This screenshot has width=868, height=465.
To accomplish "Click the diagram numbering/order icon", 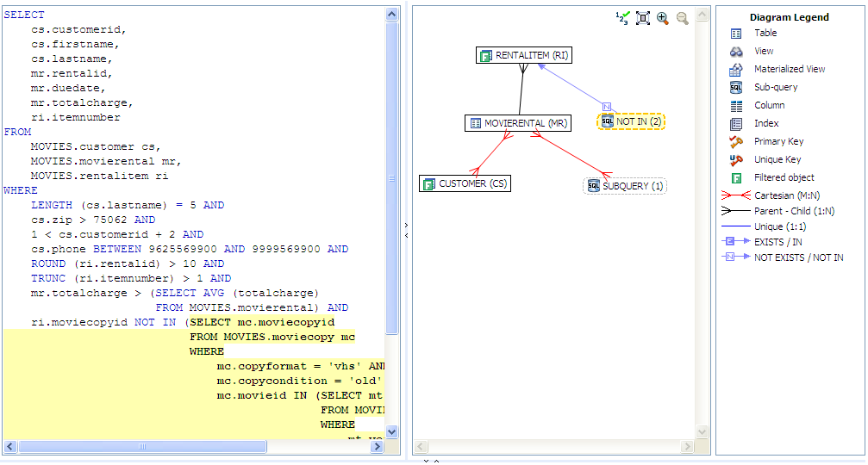I will (x=622, y=18).
